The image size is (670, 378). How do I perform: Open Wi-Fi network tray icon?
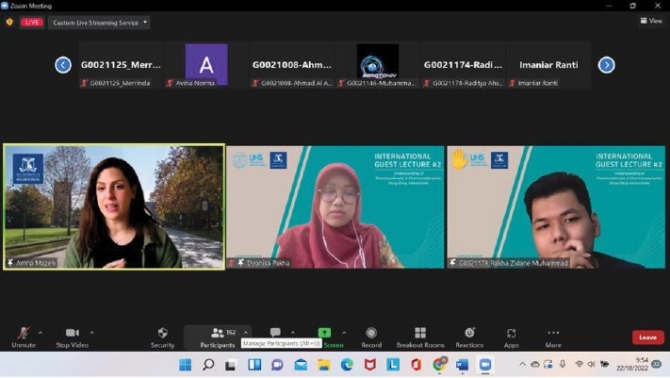(x=579, y=364)
